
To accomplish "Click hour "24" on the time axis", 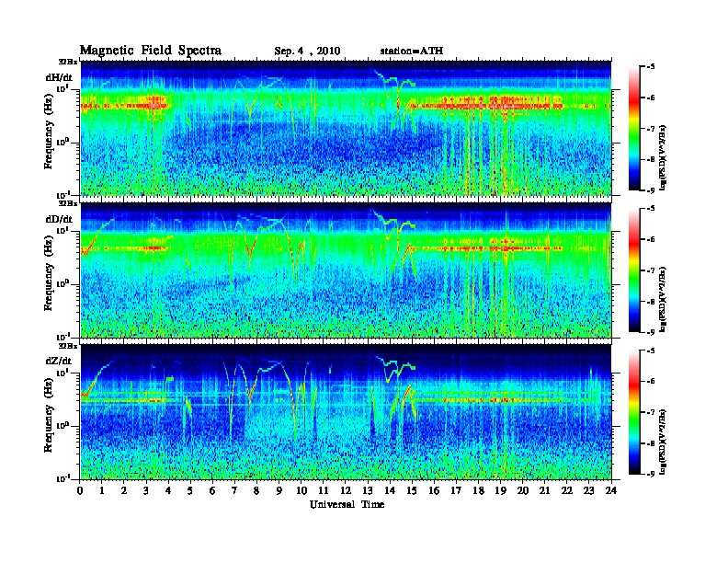I will coord(611,491).
